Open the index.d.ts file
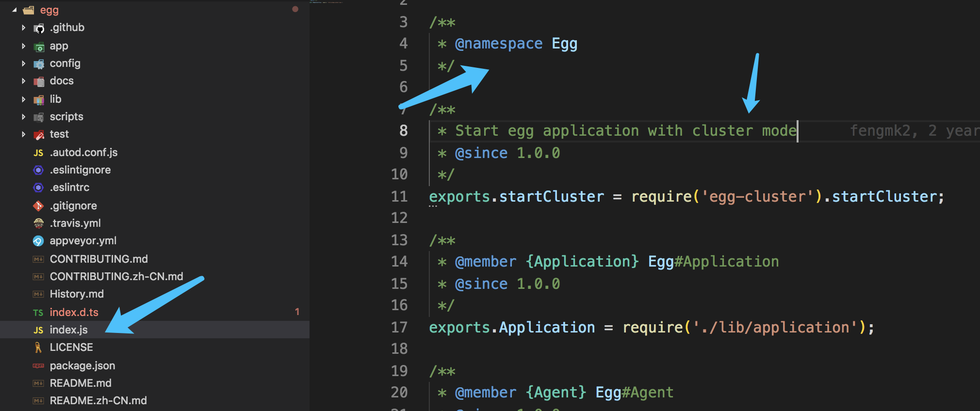 74,313
